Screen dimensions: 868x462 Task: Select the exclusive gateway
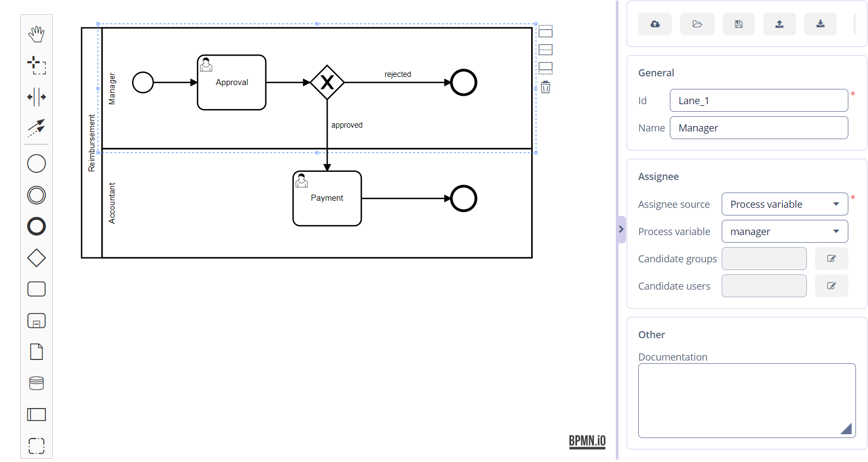327,82
